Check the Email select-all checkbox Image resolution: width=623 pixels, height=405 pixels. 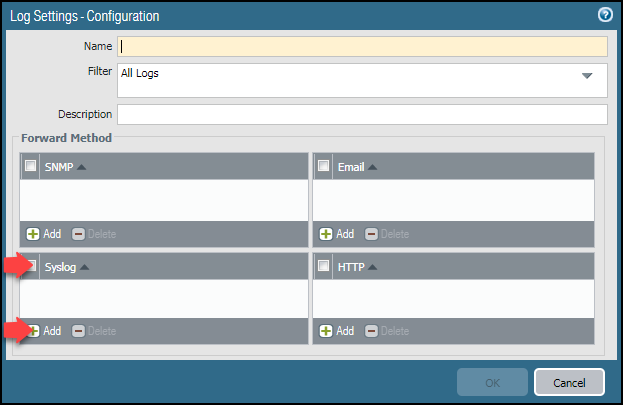(323, 165)
